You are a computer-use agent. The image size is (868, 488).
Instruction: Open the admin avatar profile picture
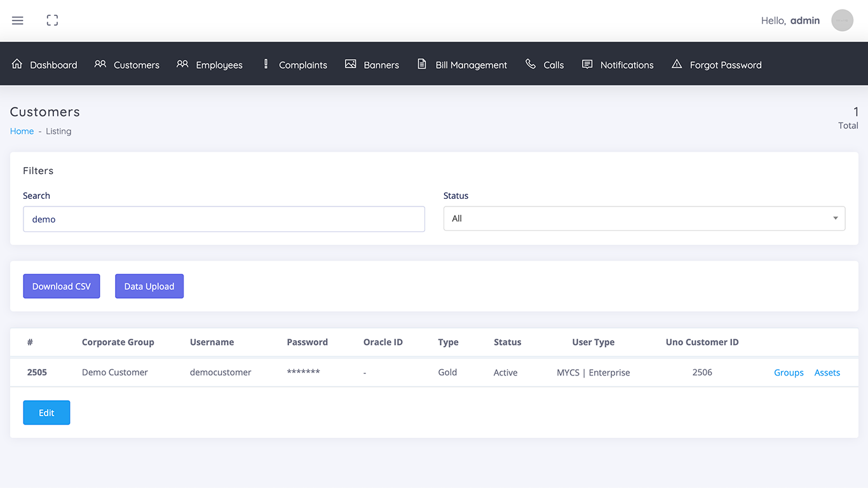click(842, 20)
